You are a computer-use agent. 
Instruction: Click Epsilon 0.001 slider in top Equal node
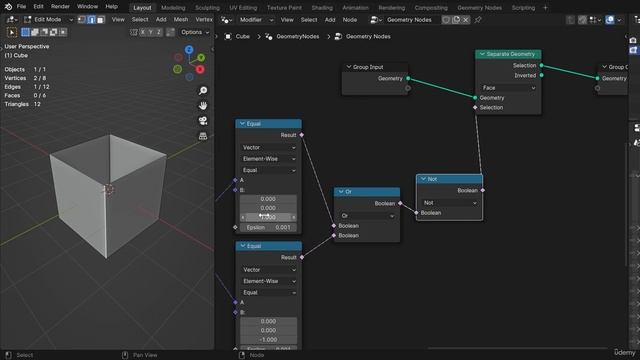[268, 227]
